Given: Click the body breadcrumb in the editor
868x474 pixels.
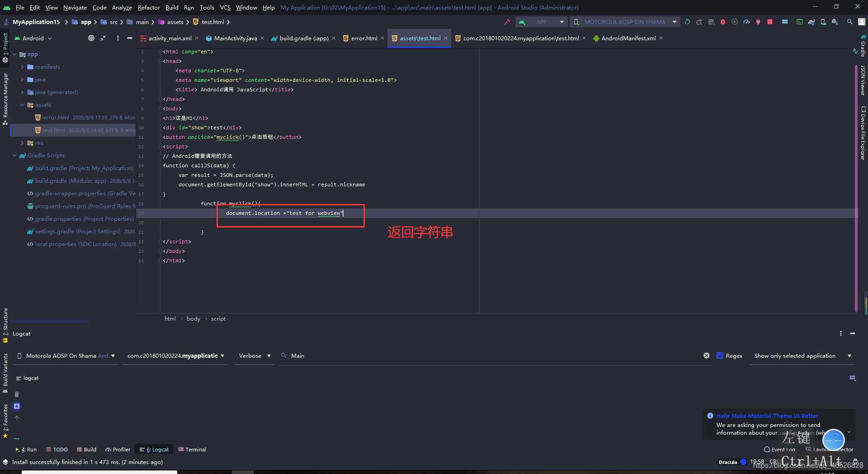Looking at the screenshot, I should 193,319.
